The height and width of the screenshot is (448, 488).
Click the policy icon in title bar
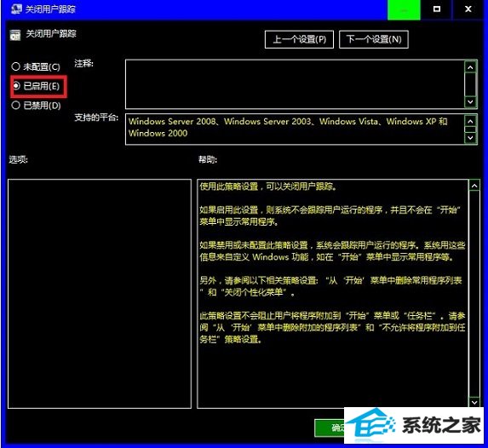pos(16,9)
